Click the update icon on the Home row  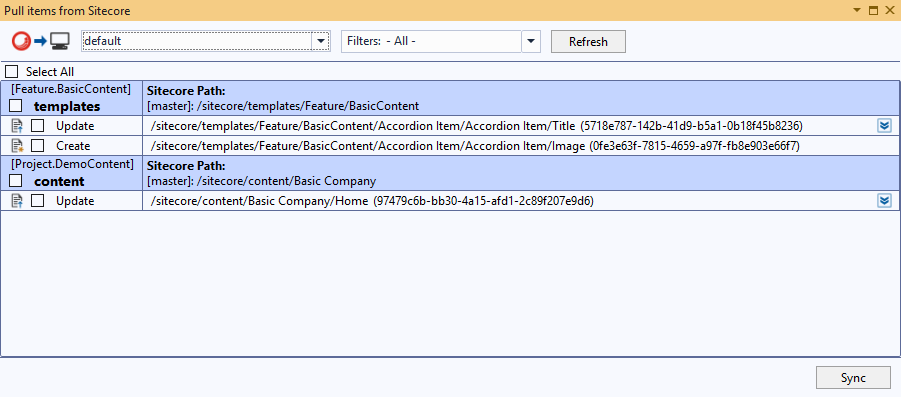click(17, 201)
